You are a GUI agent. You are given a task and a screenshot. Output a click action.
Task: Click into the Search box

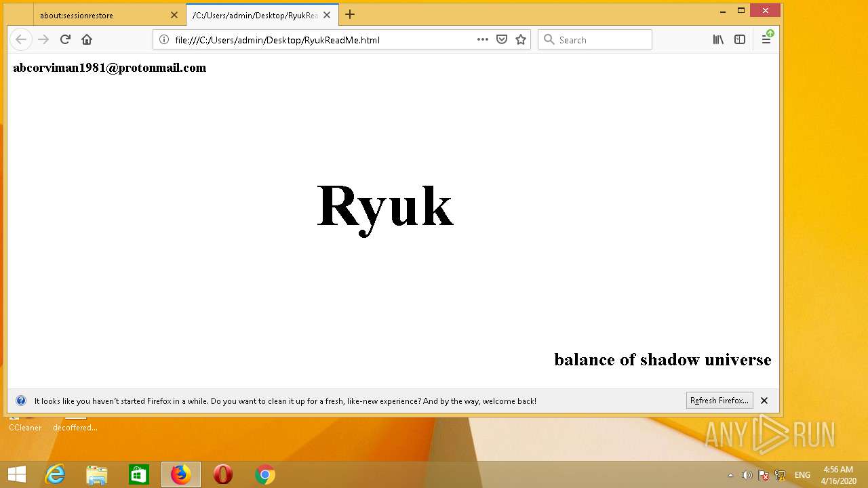[595, 39]
